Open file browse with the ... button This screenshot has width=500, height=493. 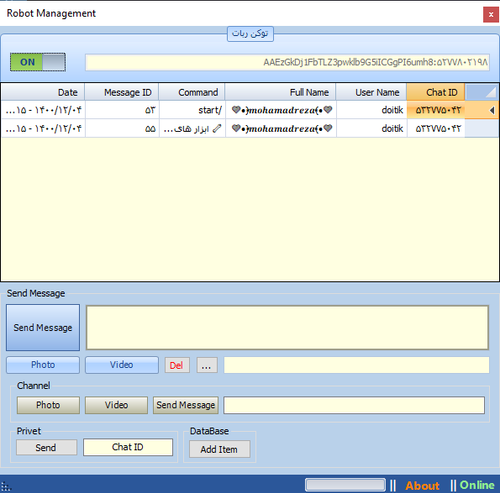207,365
